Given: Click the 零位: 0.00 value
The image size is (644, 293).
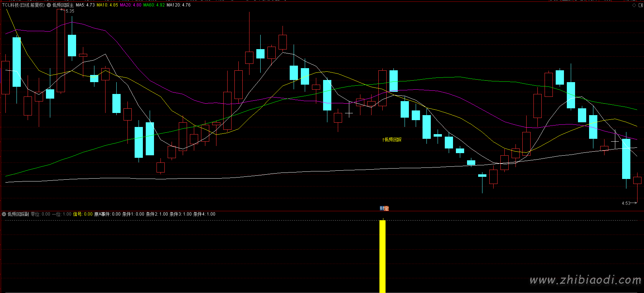Looking at the screenshot, I should [41, 214].
